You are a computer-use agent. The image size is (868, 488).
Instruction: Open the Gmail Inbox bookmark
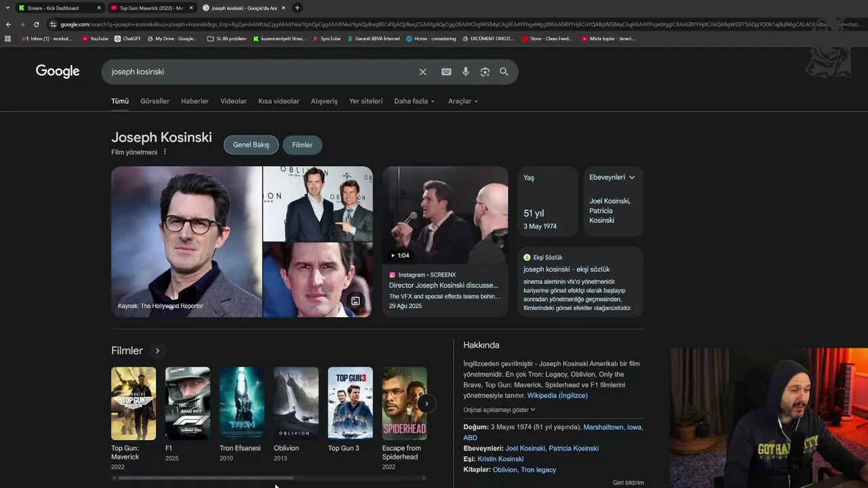point(46,39)
